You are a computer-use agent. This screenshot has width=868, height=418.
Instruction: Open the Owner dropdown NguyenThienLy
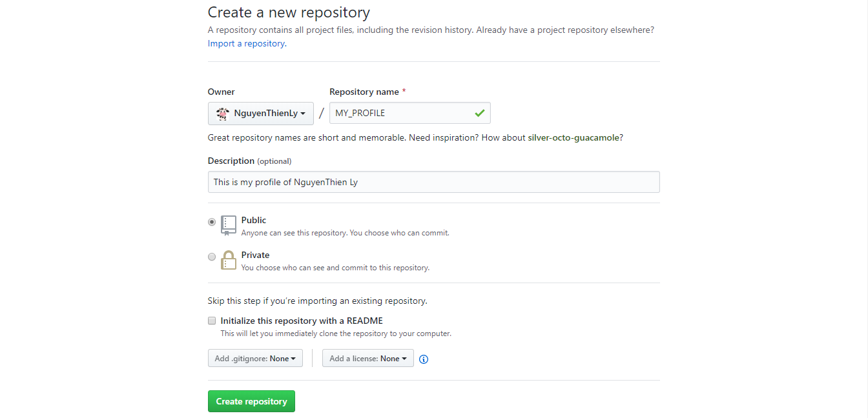click(x=261, y=114)
